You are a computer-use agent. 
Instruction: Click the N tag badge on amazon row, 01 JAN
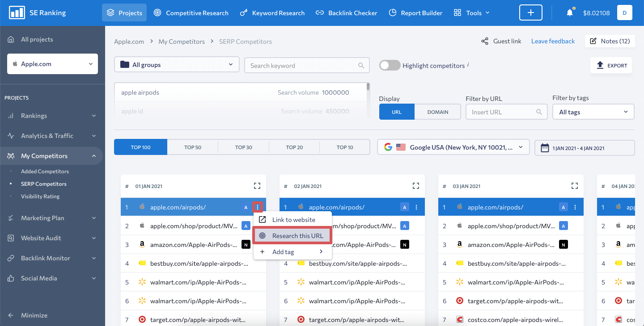tap(246, 244)
